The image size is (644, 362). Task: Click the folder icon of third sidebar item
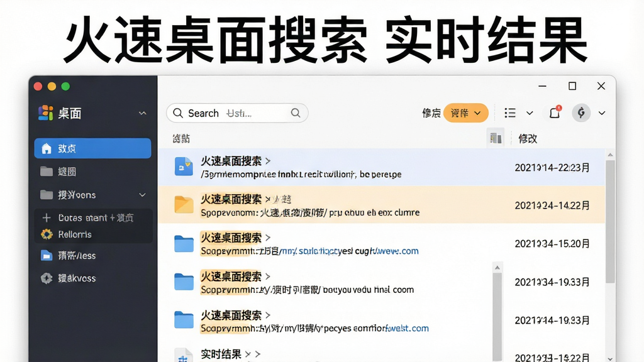(47, 195)
